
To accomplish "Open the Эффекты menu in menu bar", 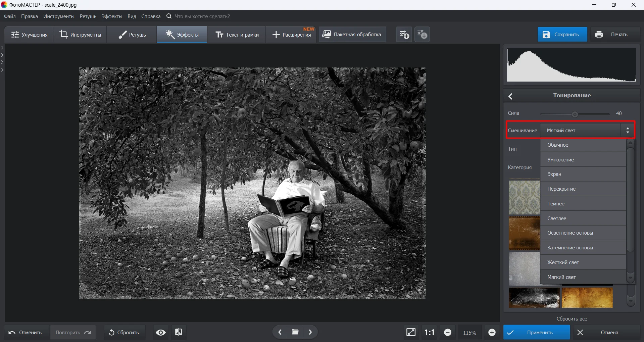I will click(x=112, y=16).
